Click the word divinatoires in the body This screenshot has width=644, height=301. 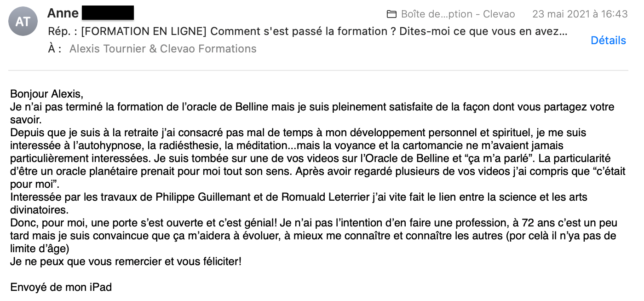[x=39, y=210]
